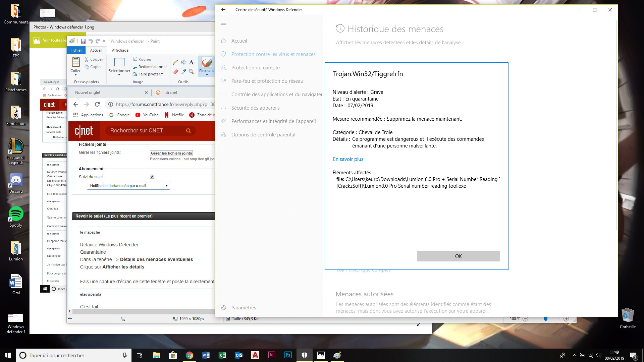644x362 pixels.
Task: Click Couper in Paint ribbon
Action: pyautogui.click(x=94, y=59)
